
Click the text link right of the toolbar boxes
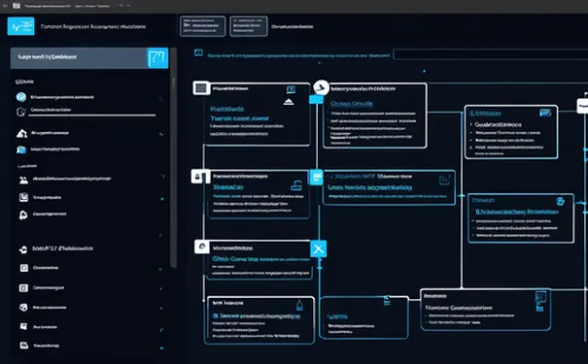pyautogui.click(x=293, y=26)
